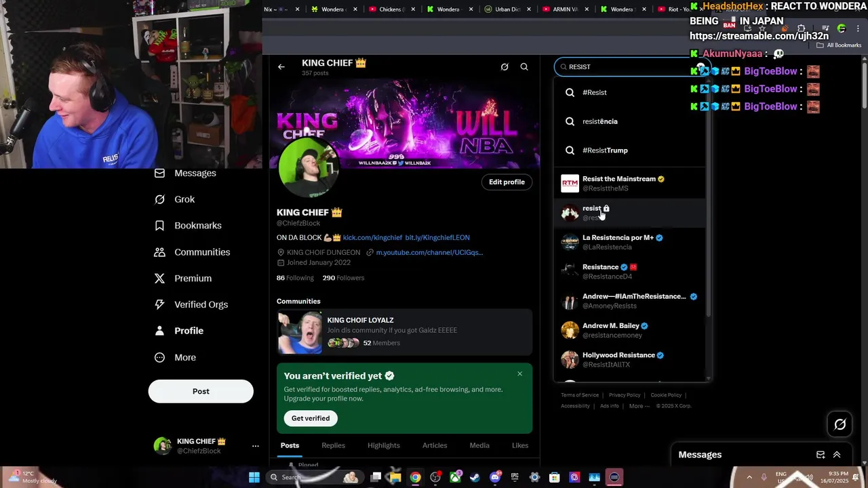This screenshot has height=488, width=868.
Task: Click the Profile person icon in sidebar
Action: [159, 331]
